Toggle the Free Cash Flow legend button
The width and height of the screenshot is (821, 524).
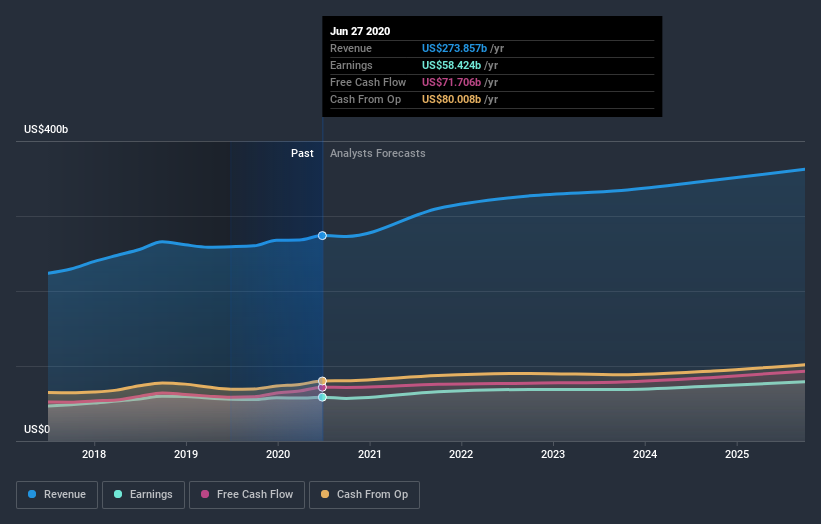point(247,495)
